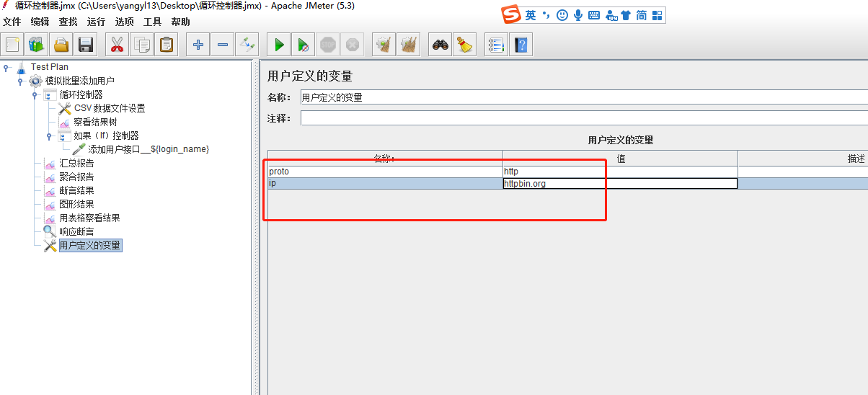Select 察看结果树 listener node

[x=95, y=122]
